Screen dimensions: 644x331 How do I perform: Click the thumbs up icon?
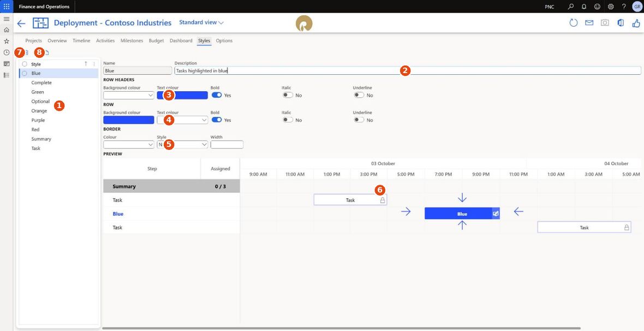tap(636, 23)
